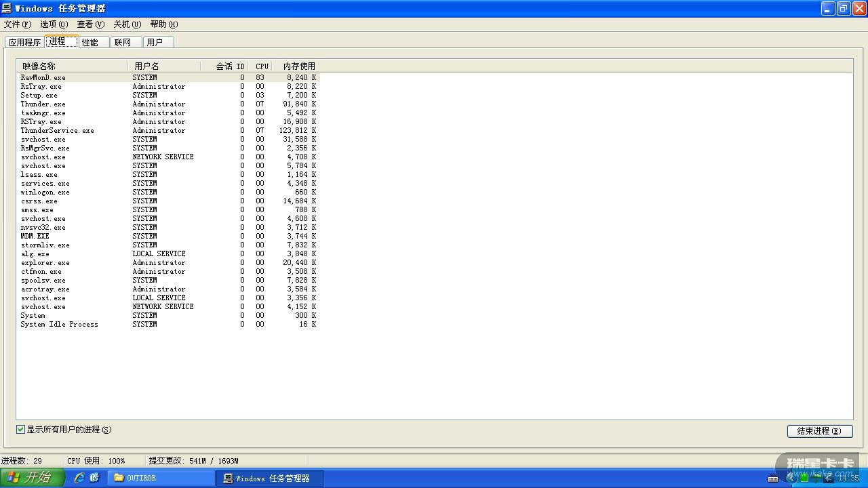Screen dimensions: 868x488
Task: Open the 开始 Start menu
Action: tap(32, 478)
